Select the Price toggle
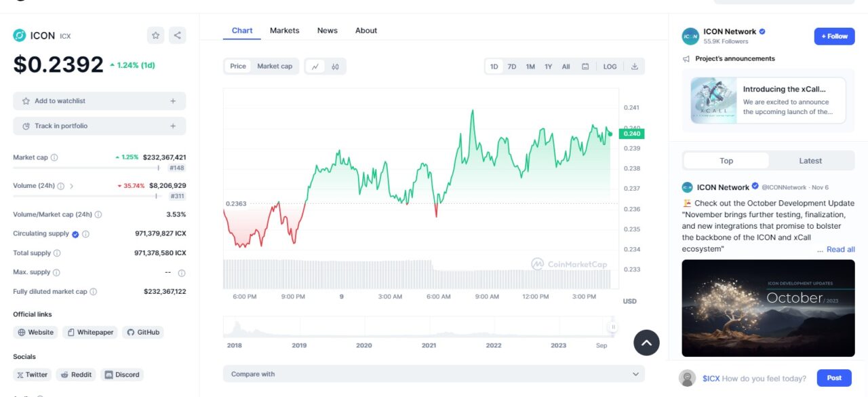 point(238,67)
